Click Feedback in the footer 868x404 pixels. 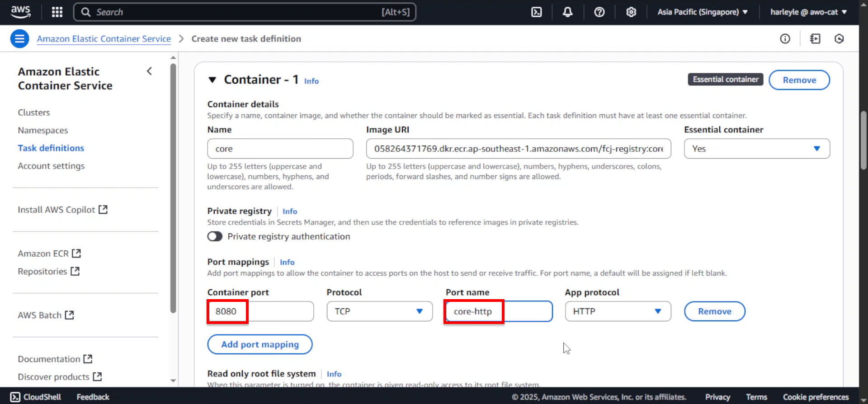93,397
